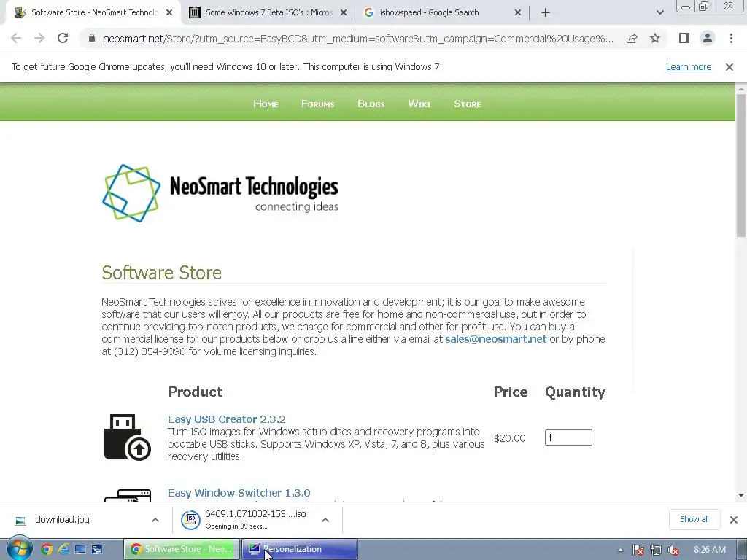Click the NeoSmart Technologies logo
747x560 pixels.
click(x=220, y=192)
